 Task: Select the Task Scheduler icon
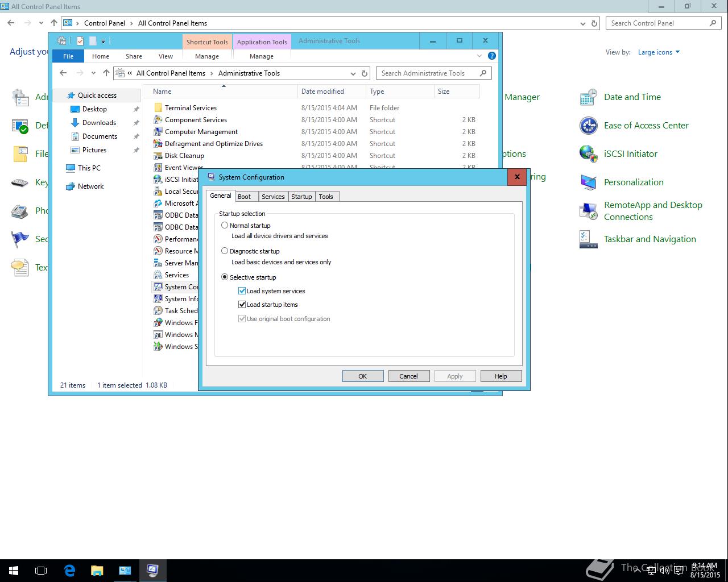click(x=158, y=311)
